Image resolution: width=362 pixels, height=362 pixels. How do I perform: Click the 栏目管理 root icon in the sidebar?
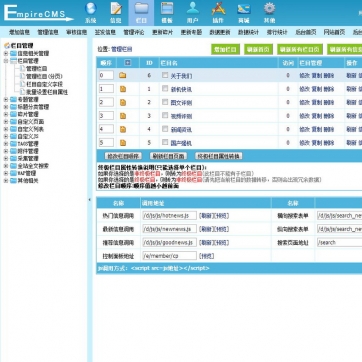pos(6,46)
